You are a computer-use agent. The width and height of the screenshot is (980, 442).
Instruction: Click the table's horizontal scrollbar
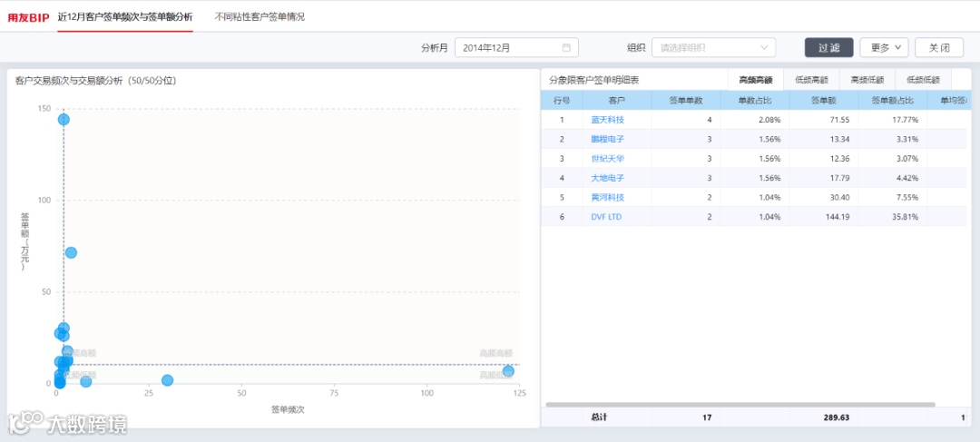pyautogui.click(x=740, y=405)
